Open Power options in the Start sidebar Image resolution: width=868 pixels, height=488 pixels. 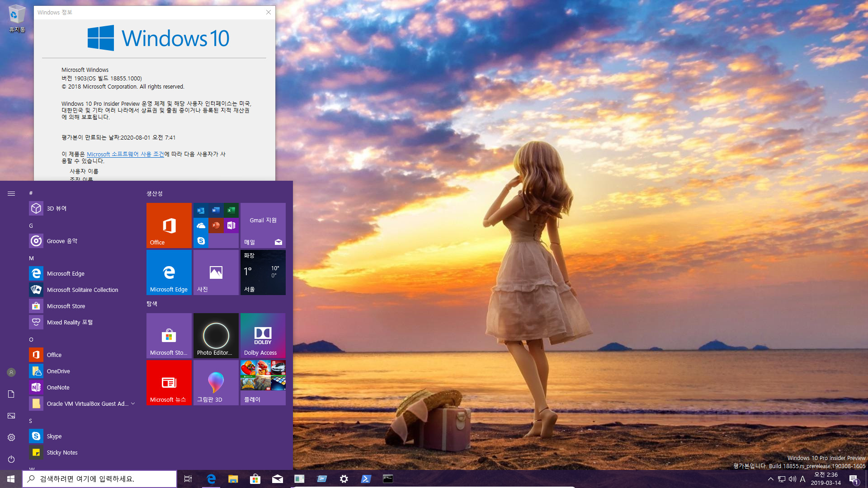click(11, 459)
